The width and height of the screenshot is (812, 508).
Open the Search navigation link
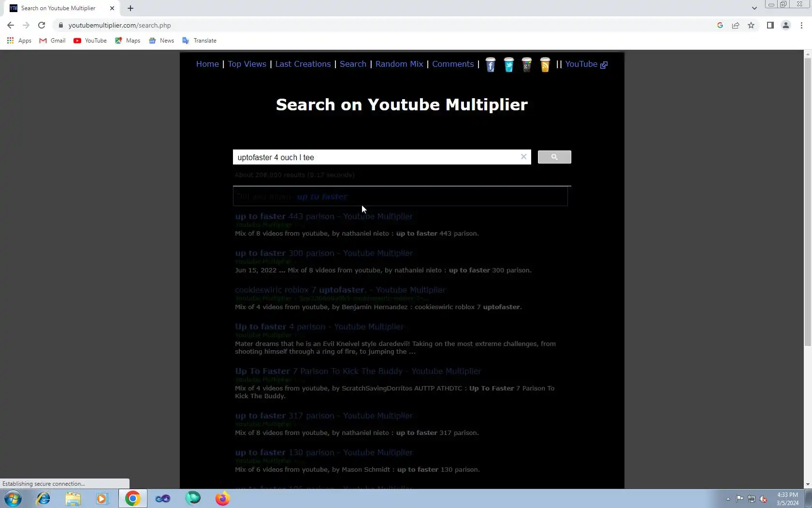[x=353, y=64]
